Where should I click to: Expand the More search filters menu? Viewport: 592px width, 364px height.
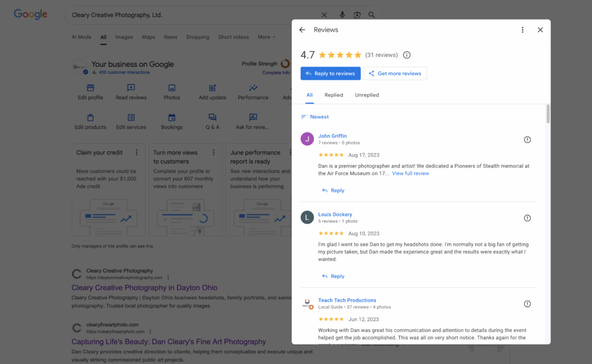[x=266, y=37]
